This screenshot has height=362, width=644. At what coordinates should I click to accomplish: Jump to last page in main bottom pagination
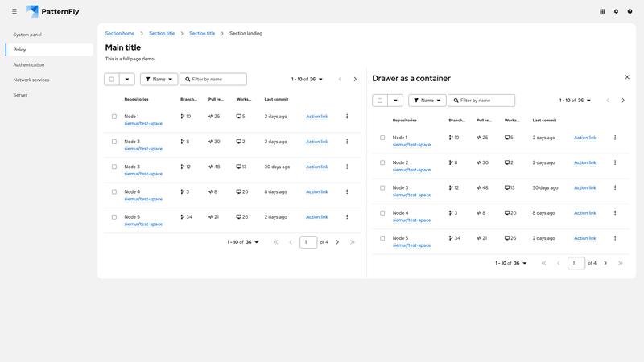tap(353, 242)
